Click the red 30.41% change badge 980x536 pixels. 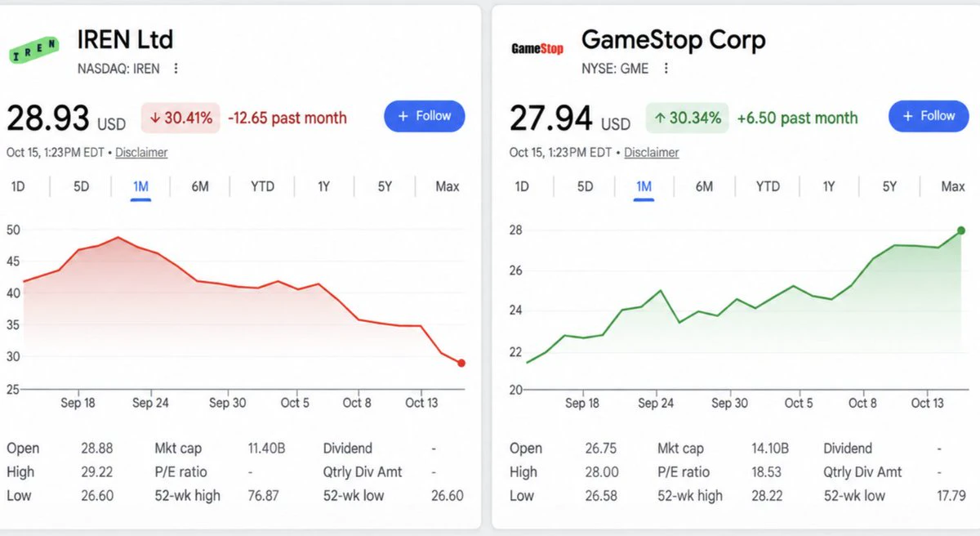click(180, 118)
